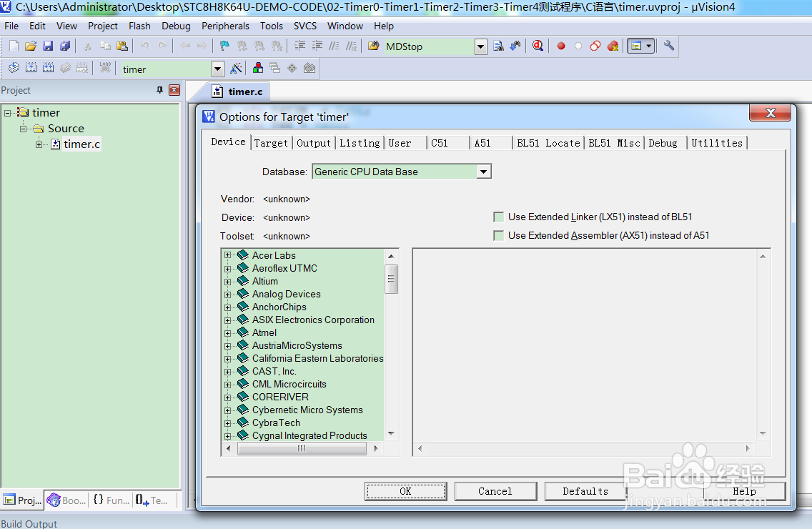Pin the Project panel
This screenshot has height=529, width=812.
pyautogui.click(x=159, y=90)
